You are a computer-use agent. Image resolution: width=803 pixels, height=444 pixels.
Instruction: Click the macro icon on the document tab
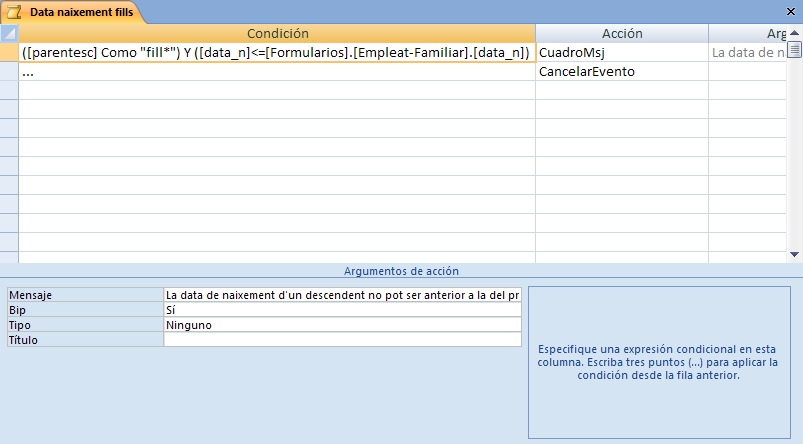[x=15, y=12]
